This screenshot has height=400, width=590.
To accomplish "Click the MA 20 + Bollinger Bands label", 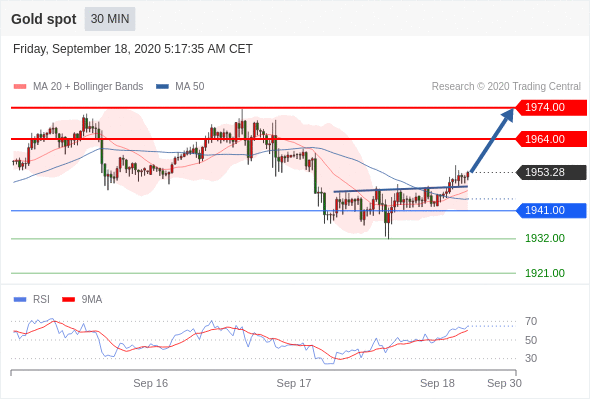I will [88, 87].
